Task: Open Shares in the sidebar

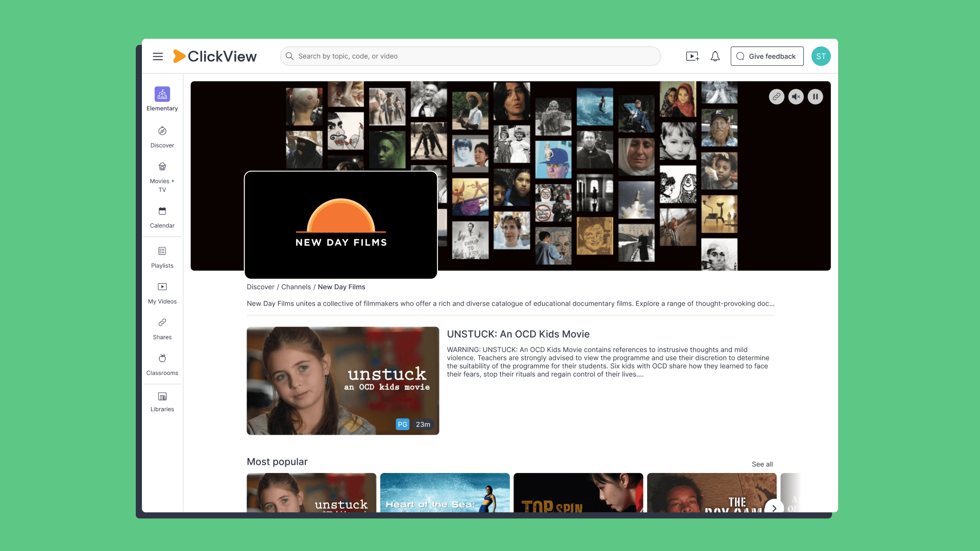Action: (162, 329)
